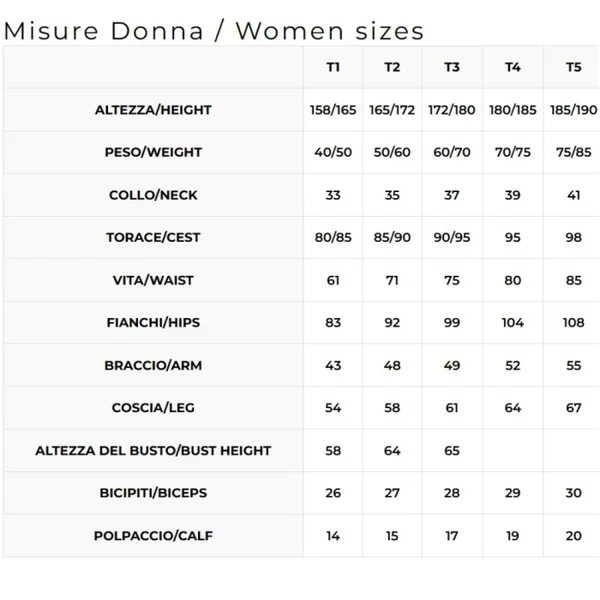This screenshot has height=600, width=600.
Task: Select the PESO/WEIGHT row label
Action: click(154, 152)
